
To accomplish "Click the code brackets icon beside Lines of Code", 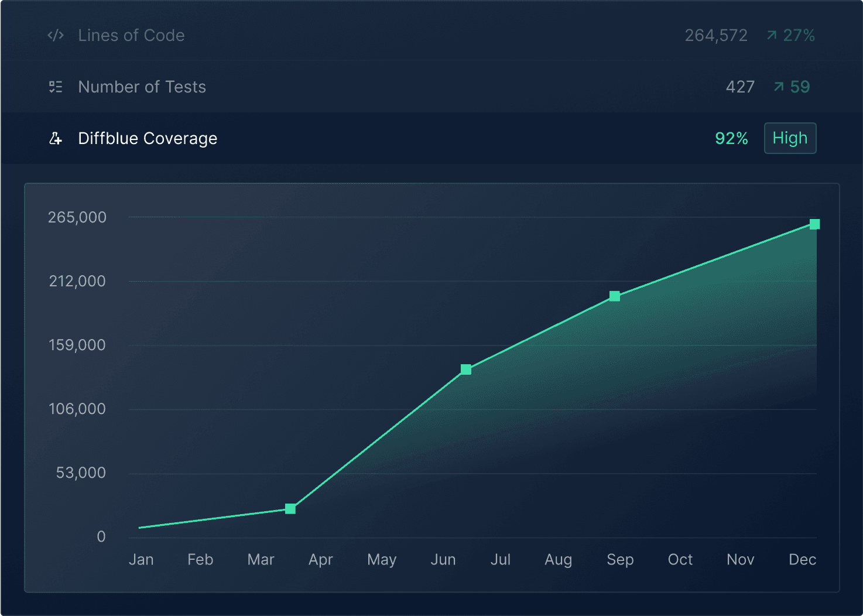I will [56, 36].
